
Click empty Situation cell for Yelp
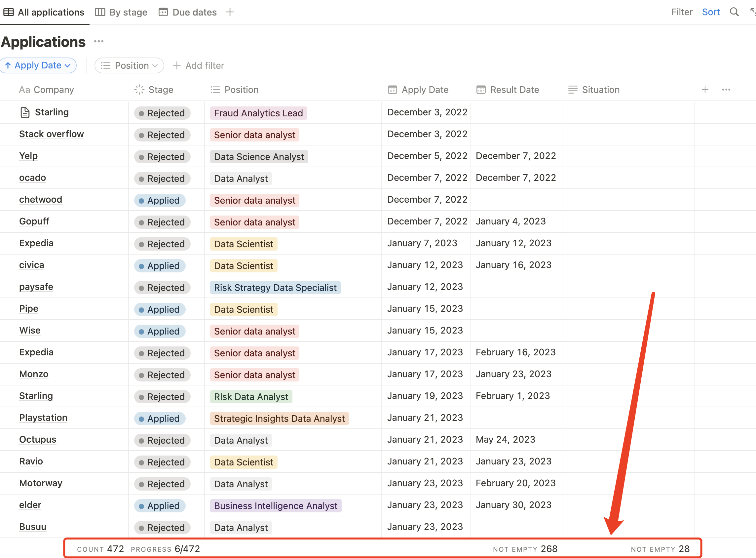pos(628,156)
